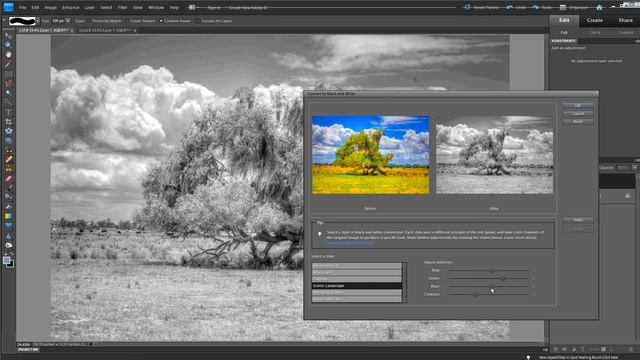Screen dimensions: 640x360
Task: Click Reset Panels in top bar
Action: click(482, 7)
